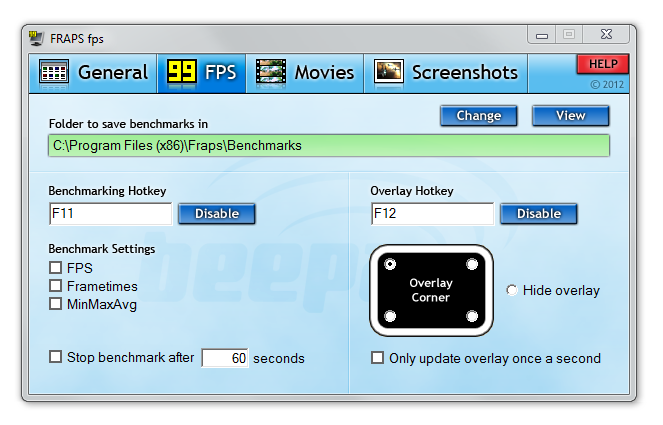Disable the Benchmarking Hotkey F11

(x=216, y=214)
